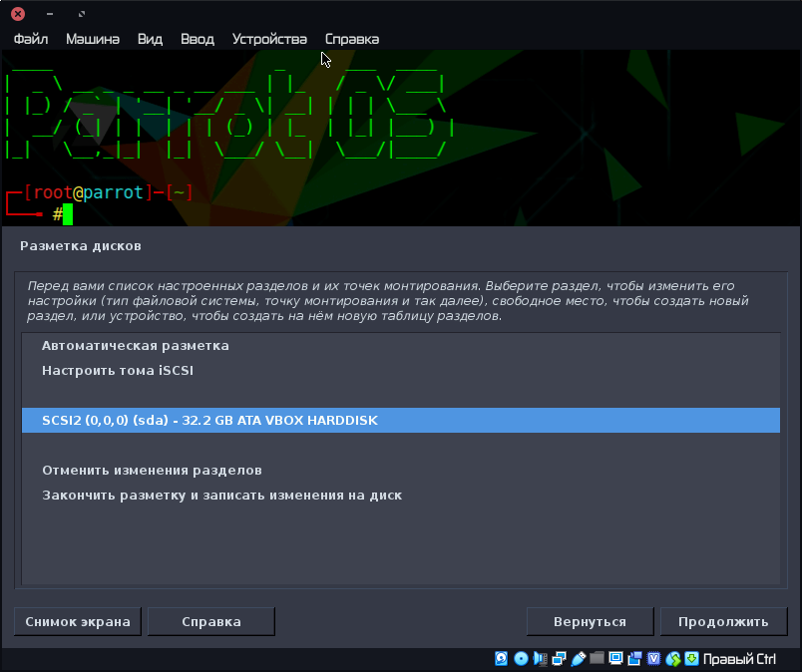Screen dimensions: 802x672
Task: Click the Справка button at the bottom
Action: point(211,622)
